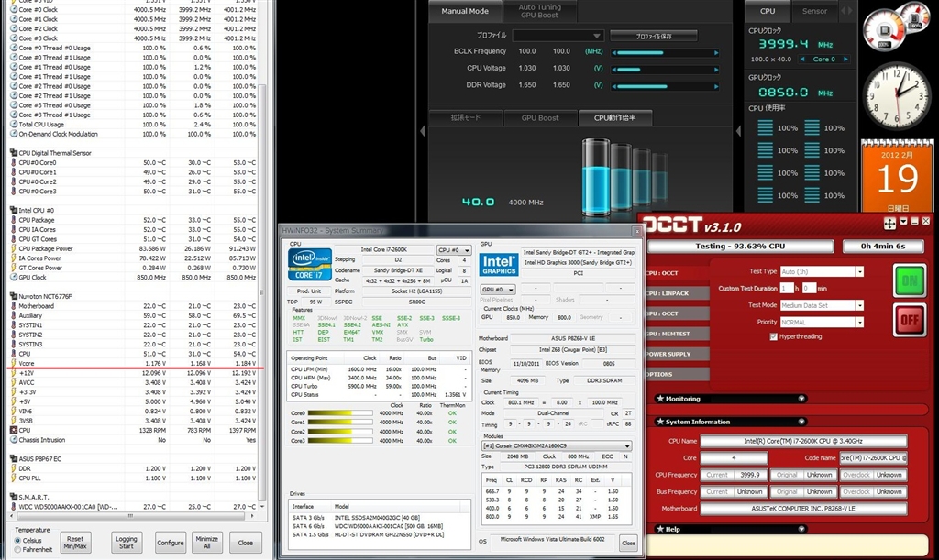Click the Custom Test Duration hours field
Viewport: 939px width, 560px height.
click(787, 289)
